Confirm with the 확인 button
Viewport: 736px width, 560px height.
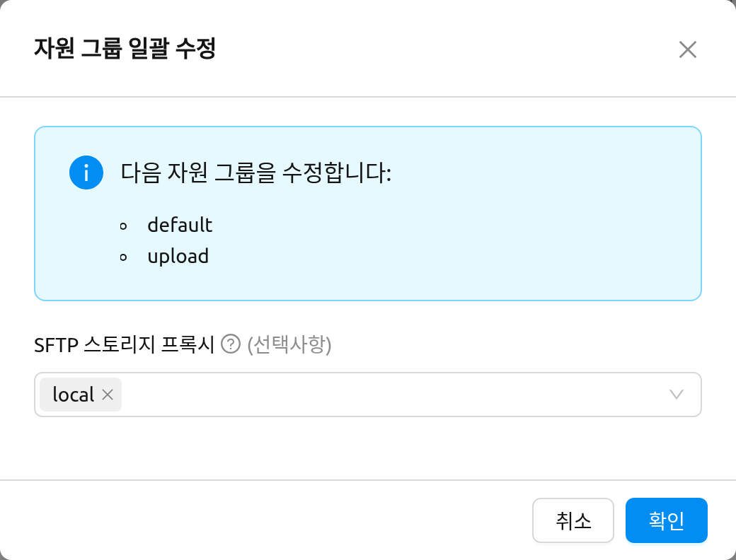coord(667,520)
